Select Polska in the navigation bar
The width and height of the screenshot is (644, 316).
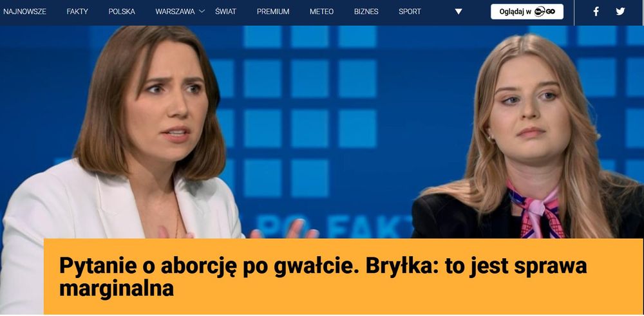tap(122, 12)
